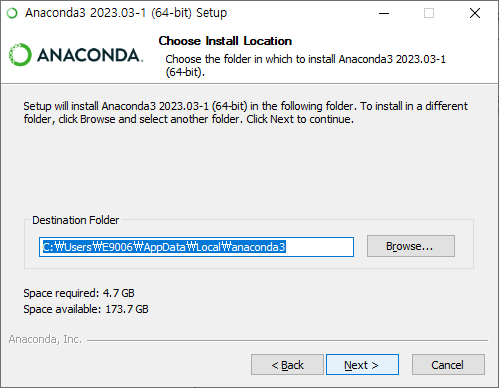Click the window title text Anaconda3 2023.03-1 Setup
Screen dimensions: 499x388
[x=126, y=13]
